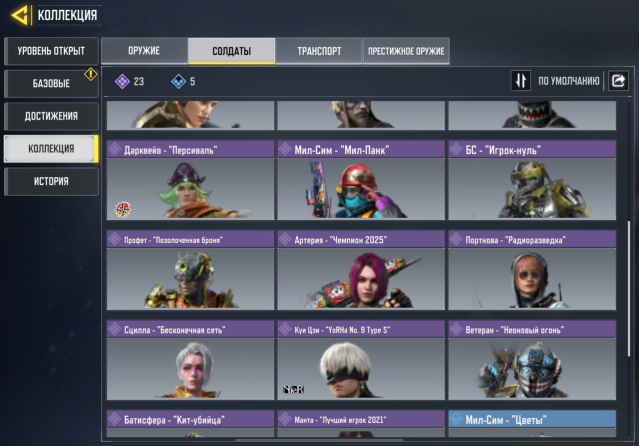Open the По умолчанию sorting dropdown
Image resolution: width=639 pixels, height=446 pixels.
[568, 81]
